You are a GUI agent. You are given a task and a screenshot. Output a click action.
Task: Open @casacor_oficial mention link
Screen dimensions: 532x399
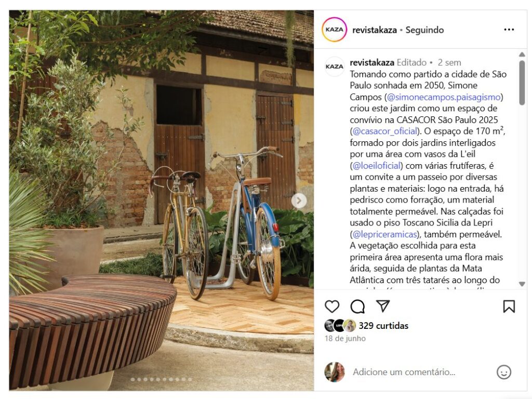(x=385, y=131)
